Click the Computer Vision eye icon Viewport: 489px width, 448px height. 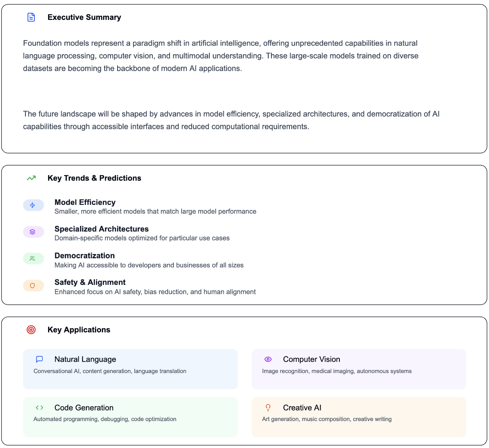(268, 359)
